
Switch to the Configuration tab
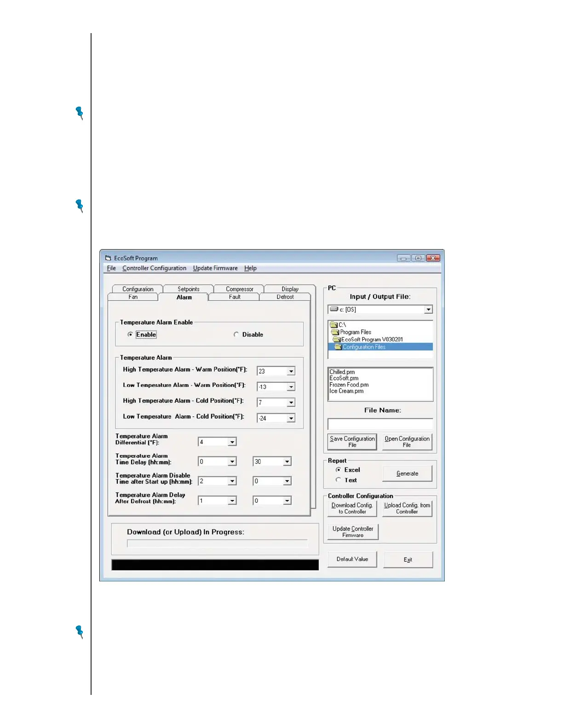138,289
